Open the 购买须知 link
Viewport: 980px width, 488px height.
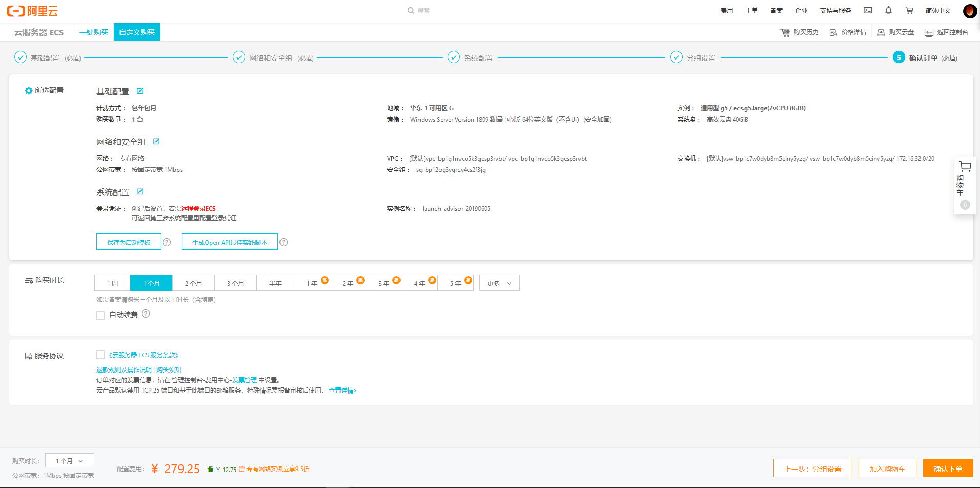coord(169,369)
